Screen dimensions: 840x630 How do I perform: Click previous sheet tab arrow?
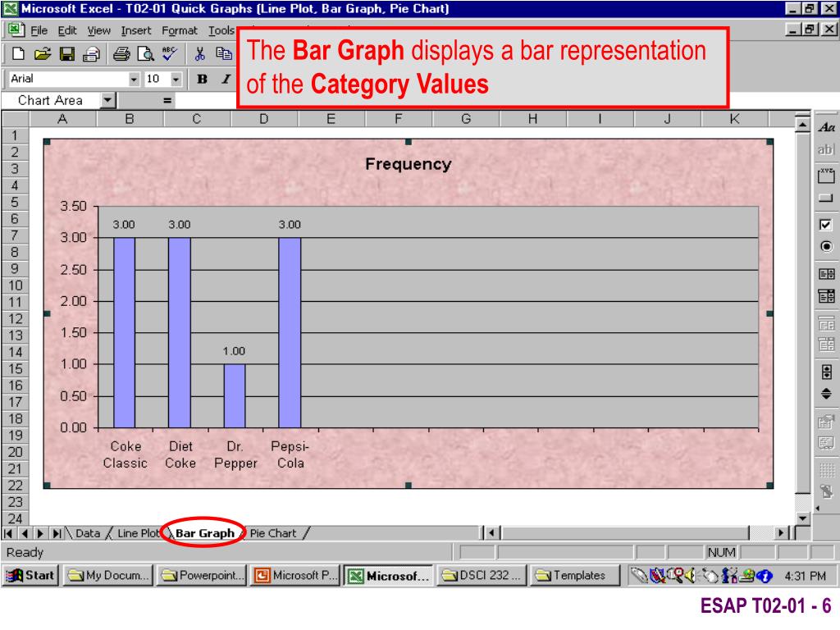pos(25,533)
